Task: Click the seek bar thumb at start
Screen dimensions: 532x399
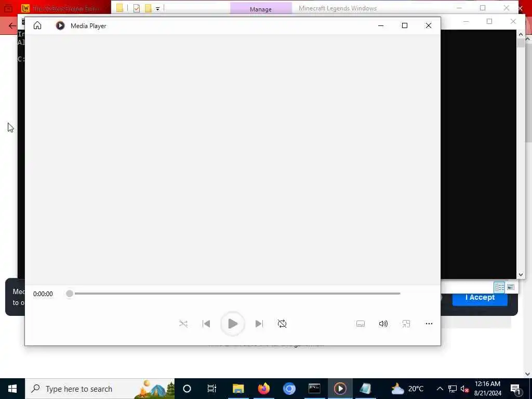Action: (x=70, y=294)
